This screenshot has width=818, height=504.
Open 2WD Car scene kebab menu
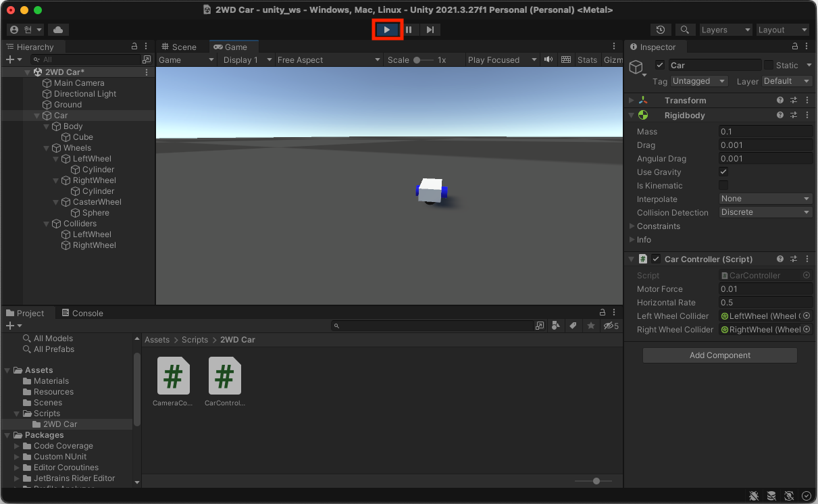pyautogui.click(x=147, y=72)
